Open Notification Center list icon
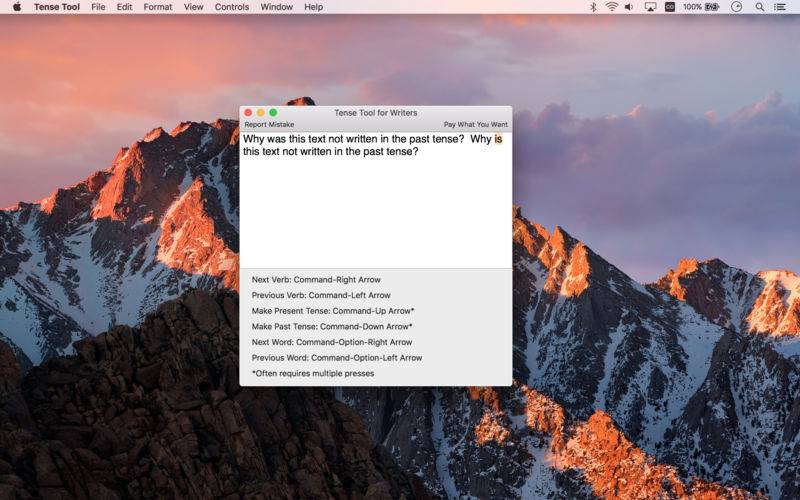800x500 pixels. (780, 7)
